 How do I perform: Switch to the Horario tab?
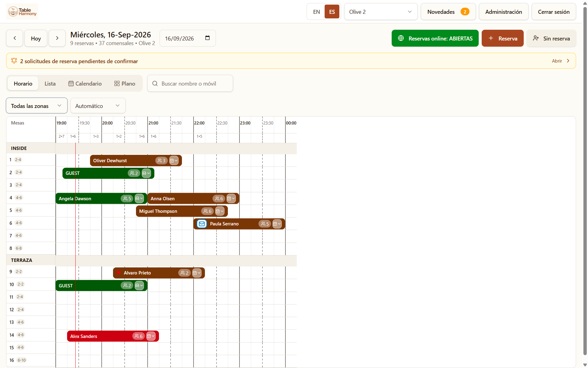[x=23, y=83]
